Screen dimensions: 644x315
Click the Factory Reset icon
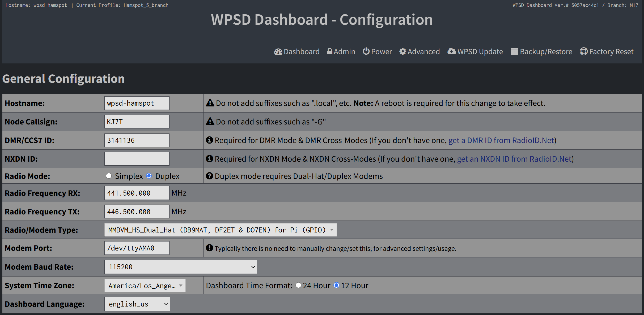(x=584, y=51)
